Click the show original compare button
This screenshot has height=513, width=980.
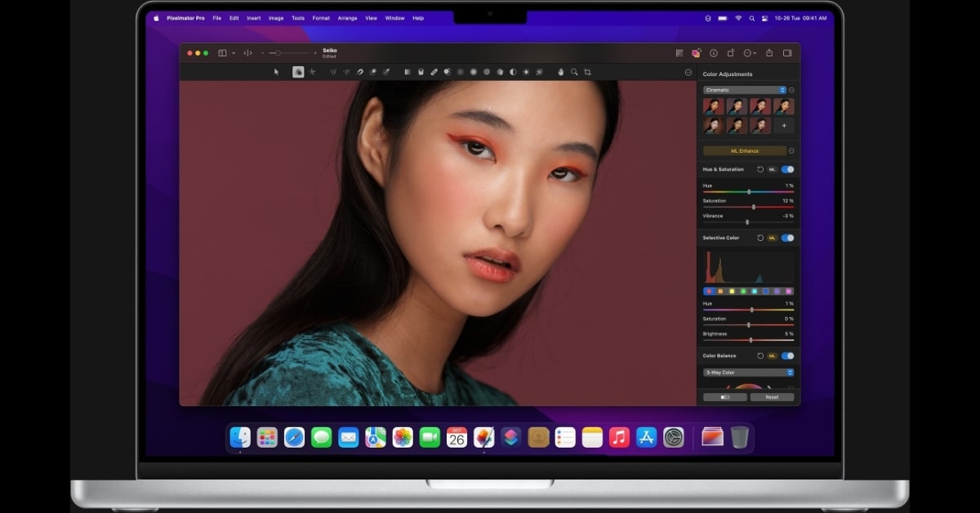point(724,397)
